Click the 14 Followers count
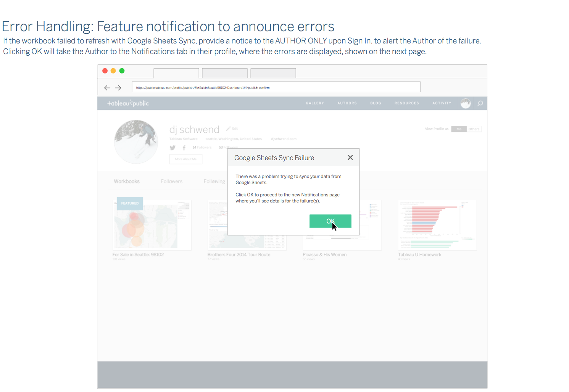The image size is (569, 392). [x=202, y=148]
